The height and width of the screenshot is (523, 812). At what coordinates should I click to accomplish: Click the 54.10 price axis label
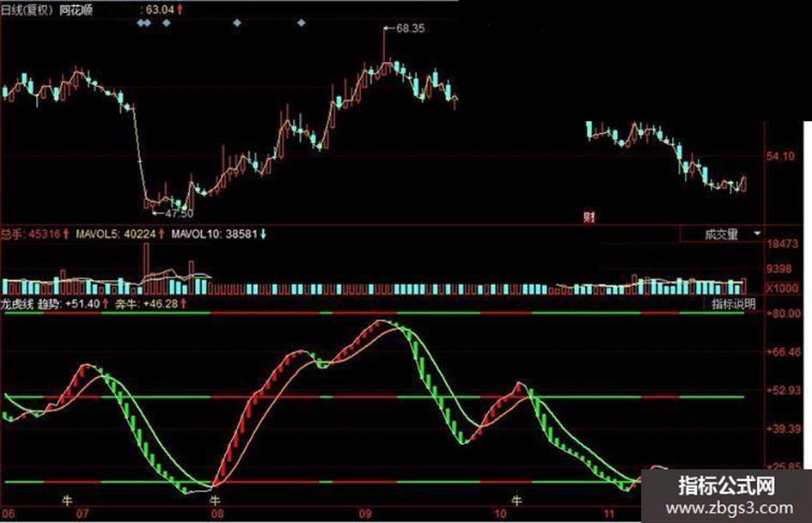pyautogui.click(x=780, y=155)
